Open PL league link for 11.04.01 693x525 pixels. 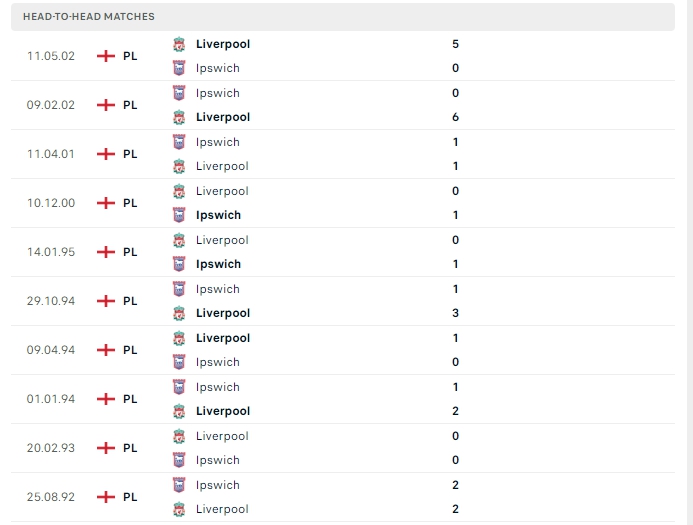tap(130, 154)
